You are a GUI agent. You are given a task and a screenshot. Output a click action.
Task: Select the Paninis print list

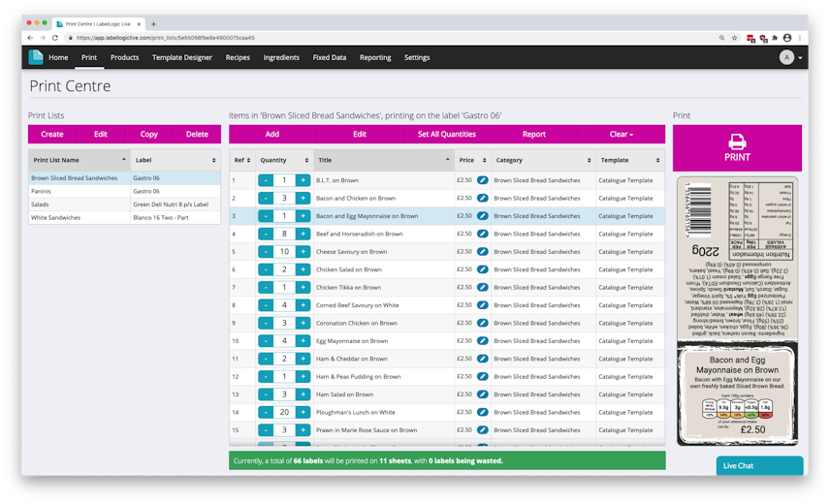124,192
